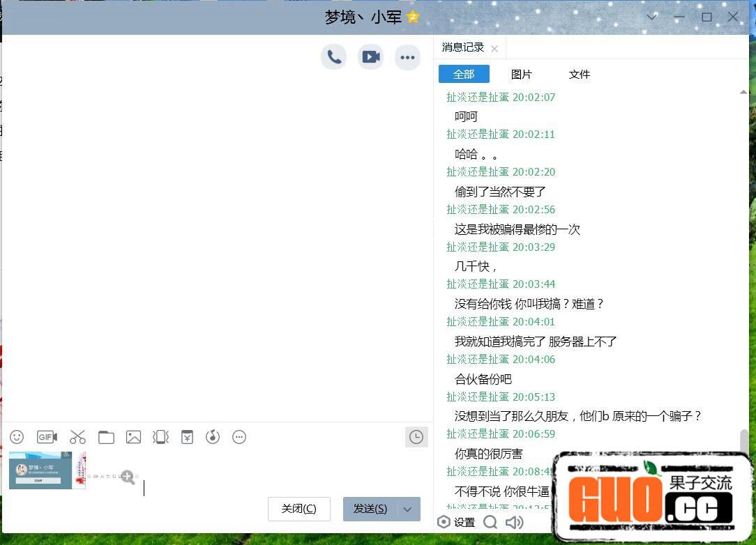Screen dimensions: 756x545
Task: Open the emoji picker
Action: tap(17, 437)
